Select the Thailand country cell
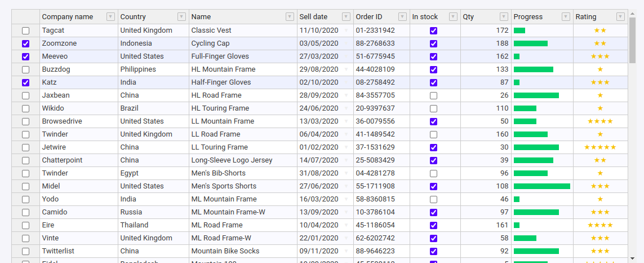The image size is (644, 263). [154, 225]
